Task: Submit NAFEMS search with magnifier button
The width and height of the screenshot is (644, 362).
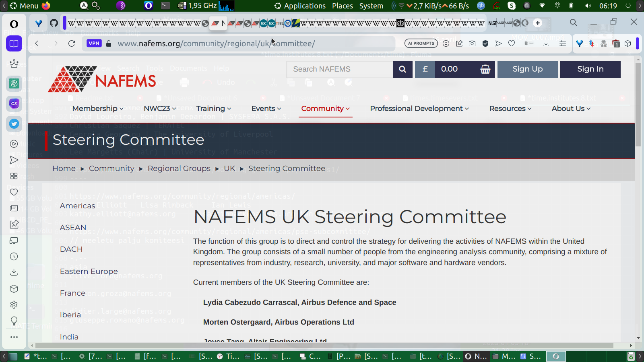Action: click(402, 69)
